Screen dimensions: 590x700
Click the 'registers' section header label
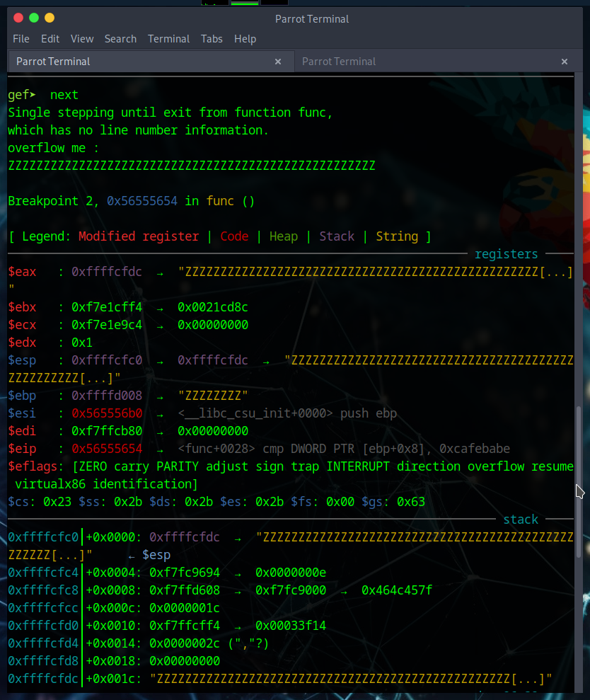coord(506,254)
